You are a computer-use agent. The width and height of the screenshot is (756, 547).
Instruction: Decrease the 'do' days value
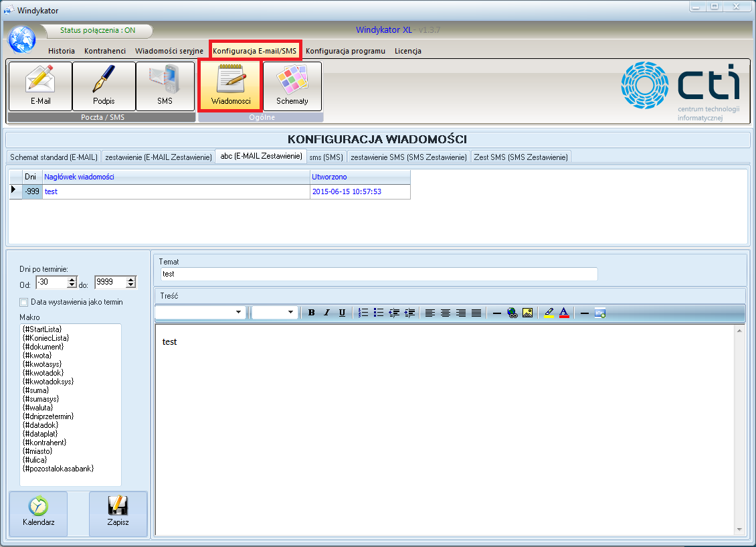coord(130,285)
